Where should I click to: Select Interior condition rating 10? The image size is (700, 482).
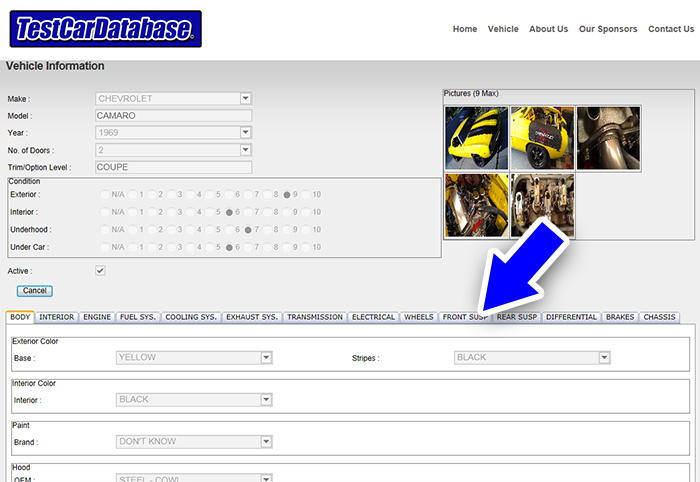pos(306,212)
